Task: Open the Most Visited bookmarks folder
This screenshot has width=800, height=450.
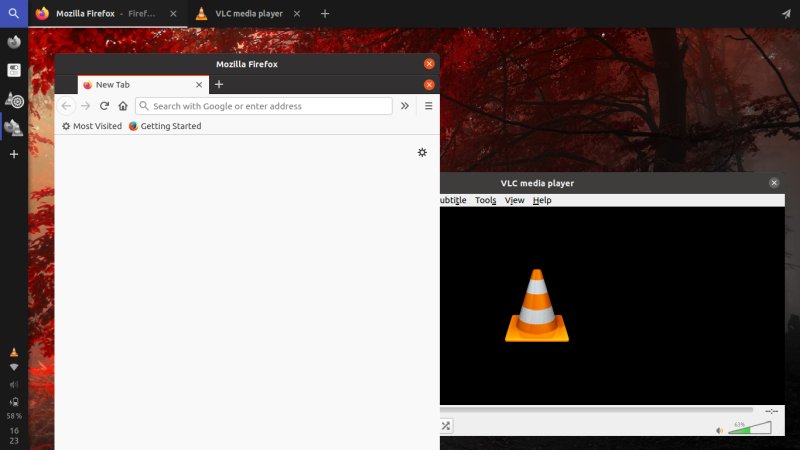Action: tap(92, 126)
